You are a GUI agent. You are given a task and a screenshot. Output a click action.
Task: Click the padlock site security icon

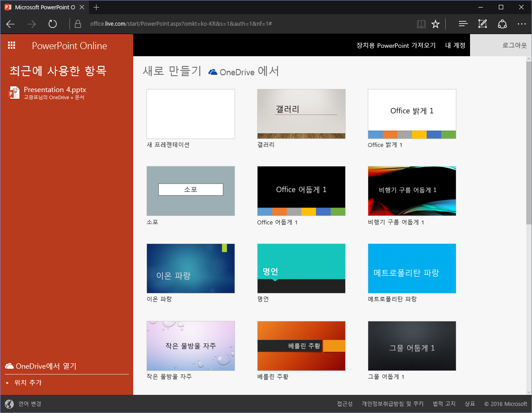click(x=78, y=24)
